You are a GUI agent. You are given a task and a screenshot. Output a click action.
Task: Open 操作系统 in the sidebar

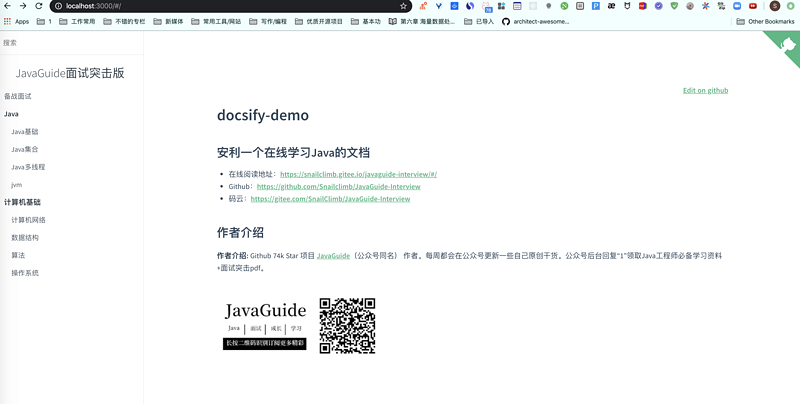click(x=25, y=273)
